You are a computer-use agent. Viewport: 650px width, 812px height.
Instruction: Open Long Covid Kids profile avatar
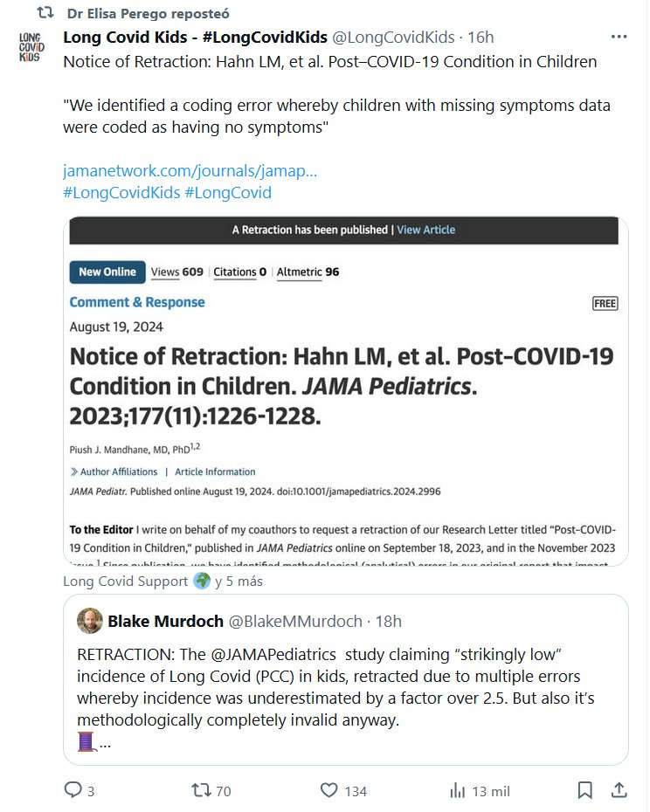point(31,45)
